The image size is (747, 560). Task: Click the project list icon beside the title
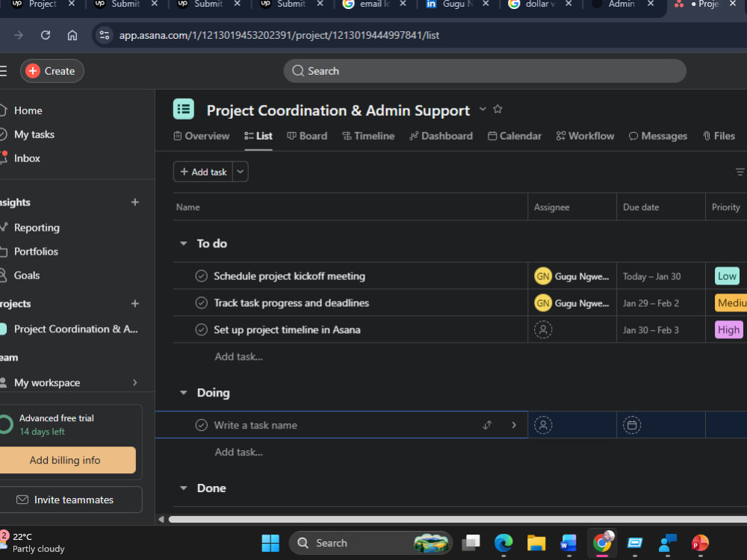click(184, 109)
